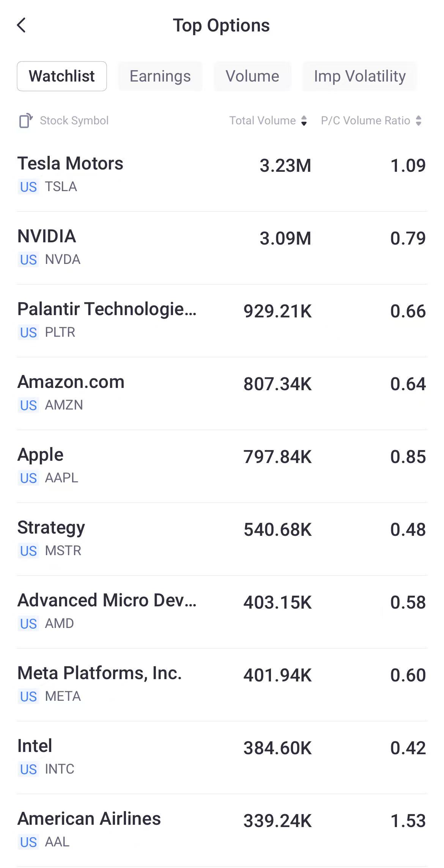Open Amazon.com options details
Screen dimensions: 444x868
point(222,393)
